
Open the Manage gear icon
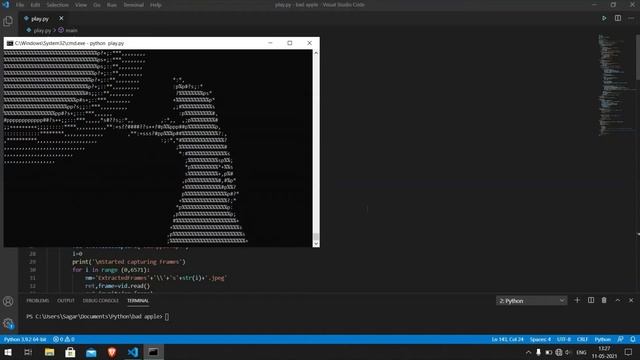coord(8,324)
